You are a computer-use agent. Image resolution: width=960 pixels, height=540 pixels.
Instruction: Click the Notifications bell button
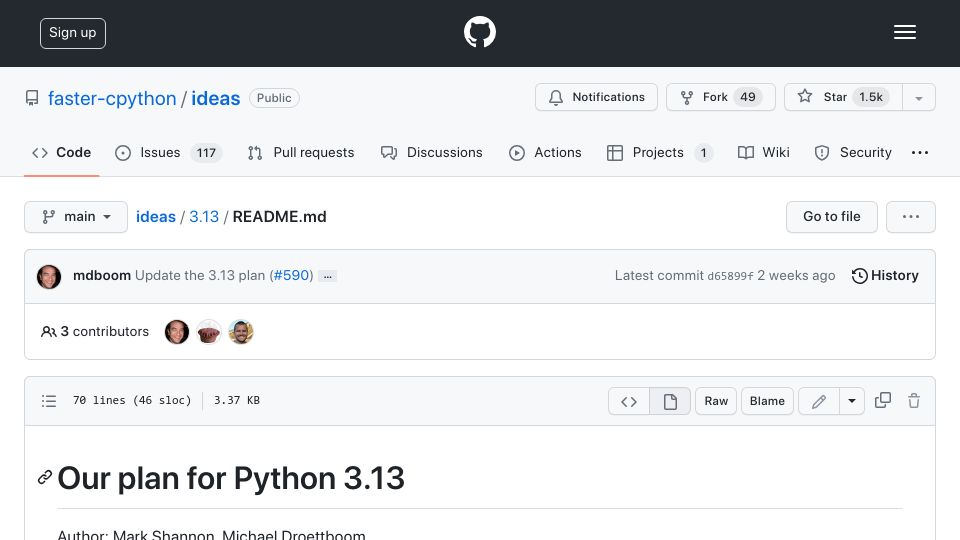pos(596,97)
